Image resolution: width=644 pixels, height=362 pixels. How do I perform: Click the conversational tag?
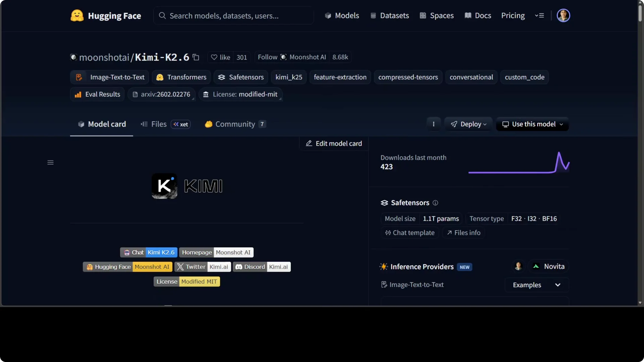click(x=471, y=77)
